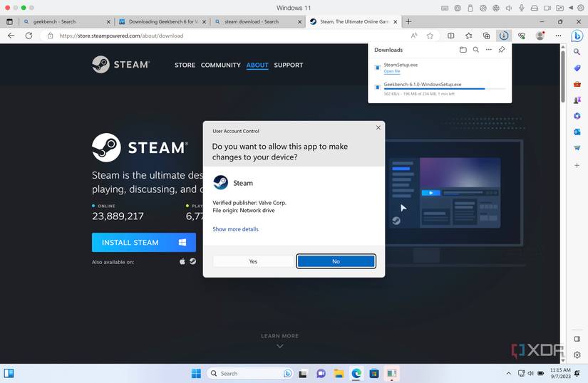The height and width of the screenshot is (383, 588).
Task: Search downloads in Downloads panel
Action: click(476, 49)
